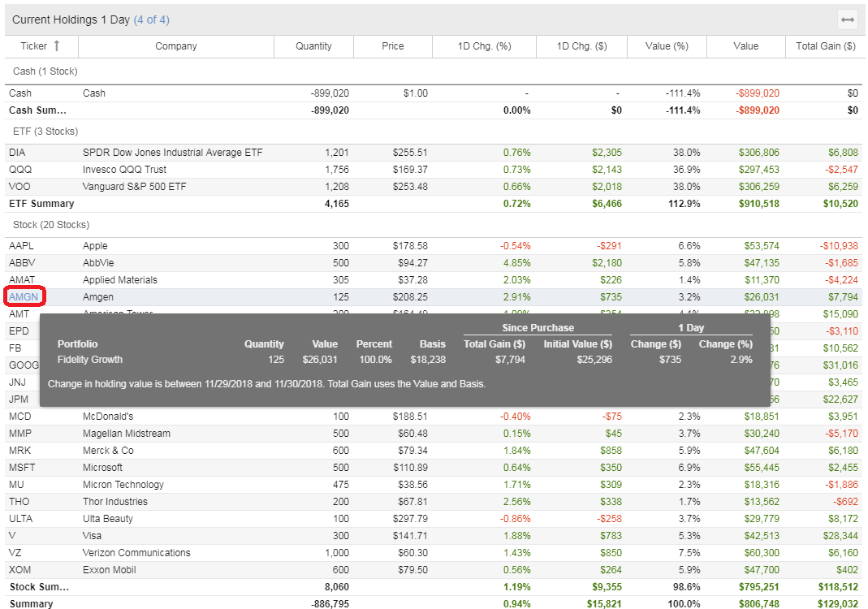Click the sort arrow next to Ticker

[56, 46]
